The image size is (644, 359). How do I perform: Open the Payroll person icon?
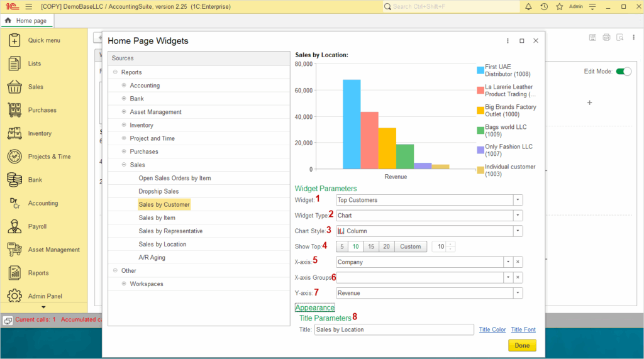(14, 226)
